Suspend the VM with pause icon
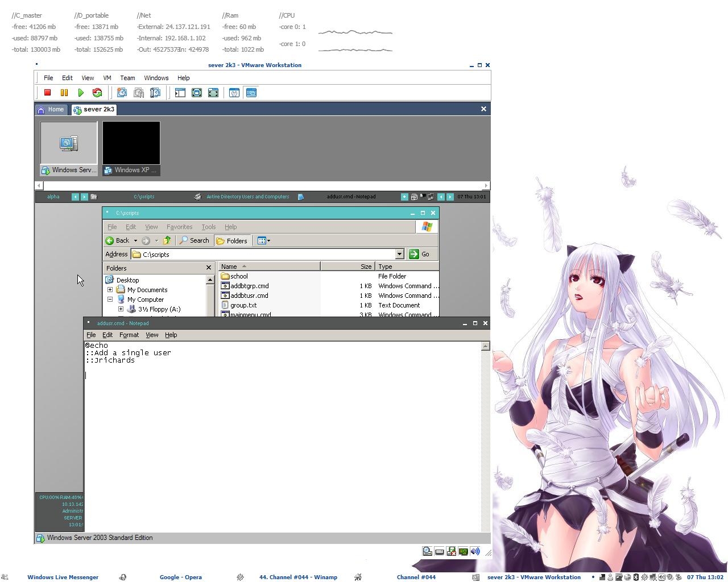Image resolution: width=728 pixels, height=582 pixels. (64, 93)
